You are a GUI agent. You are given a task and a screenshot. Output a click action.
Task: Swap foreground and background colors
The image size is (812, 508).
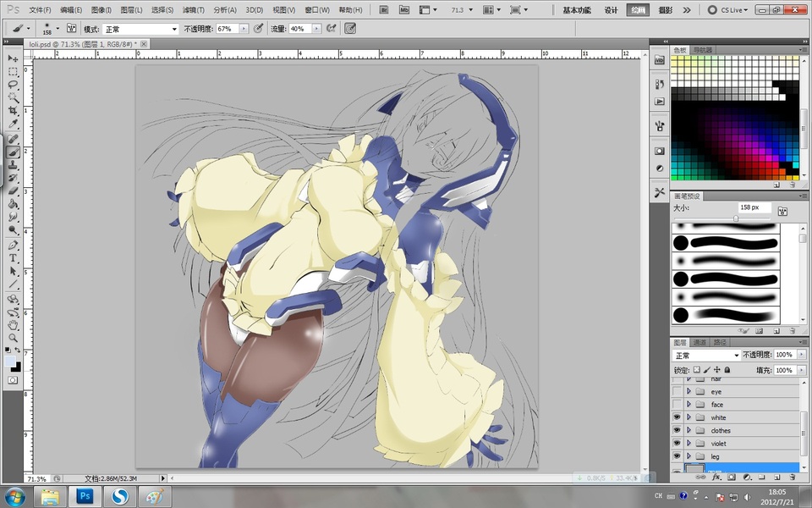coord(18,351)
